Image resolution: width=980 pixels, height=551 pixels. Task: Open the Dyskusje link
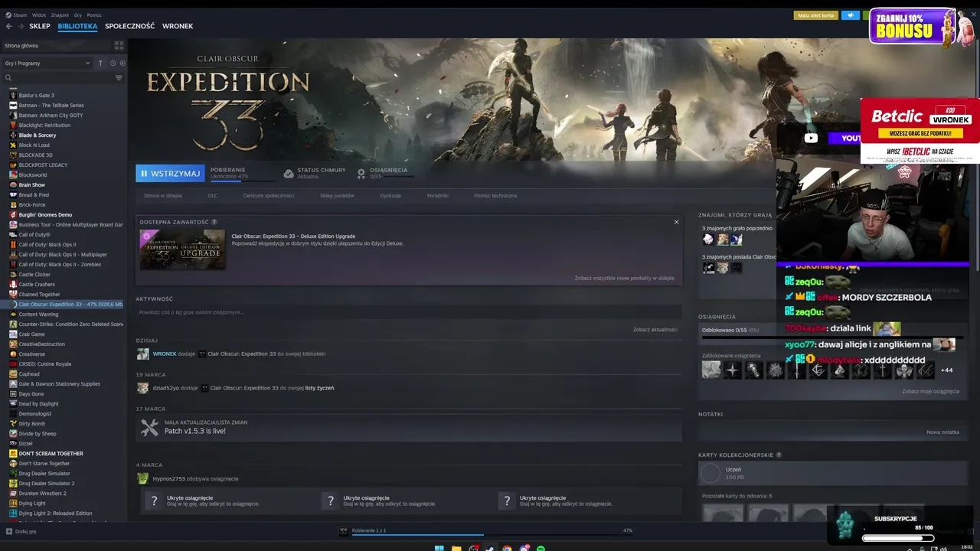[x=390, y=196]
